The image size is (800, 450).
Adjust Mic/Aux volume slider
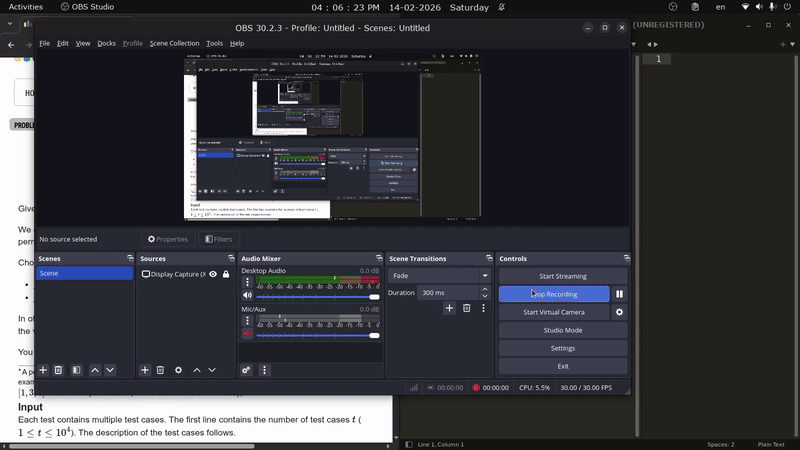(x=317, y=335)
